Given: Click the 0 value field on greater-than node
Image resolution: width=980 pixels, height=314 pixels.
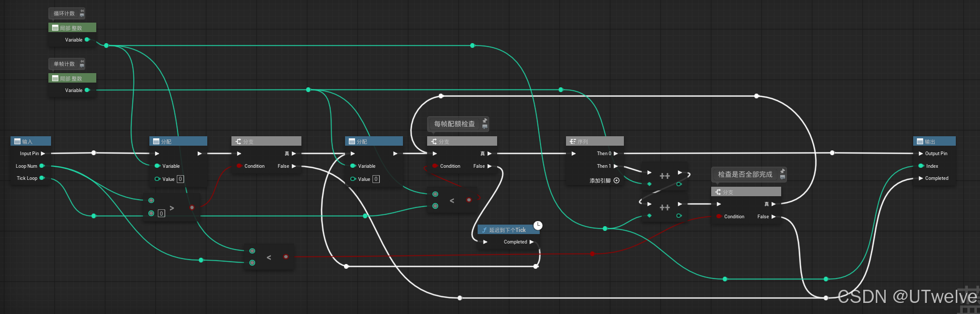Looking at the screenshot, I should 161,213.
